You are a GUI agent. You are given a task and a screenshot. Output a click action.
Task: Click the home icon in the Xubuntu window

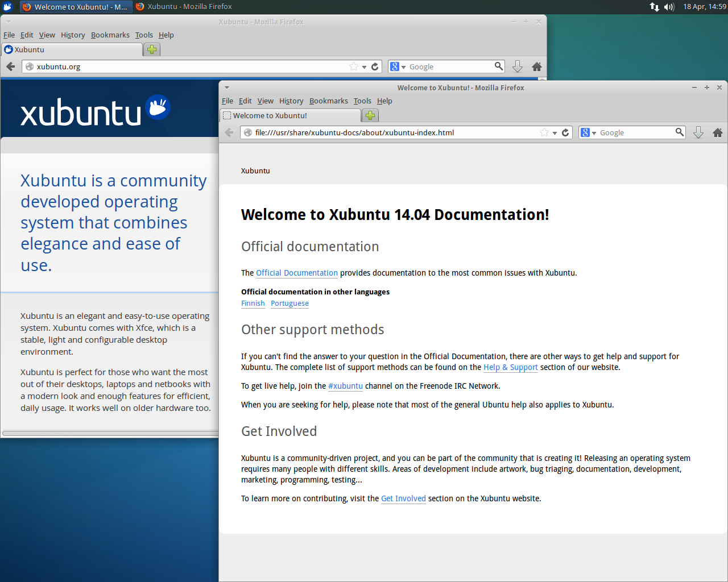(537, 66)
